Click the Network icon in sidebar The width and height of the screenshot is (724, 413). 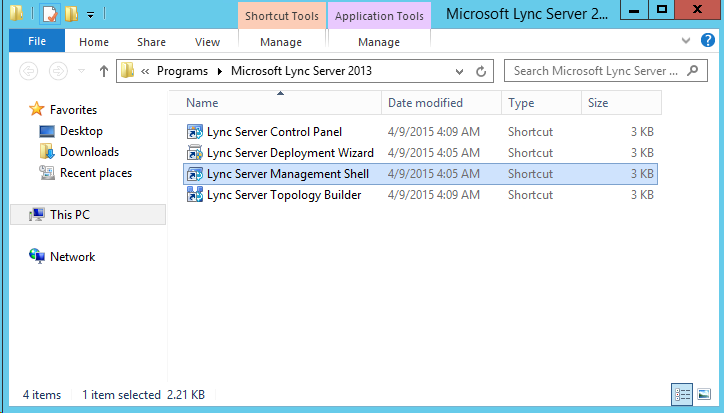tap(37, 256)
